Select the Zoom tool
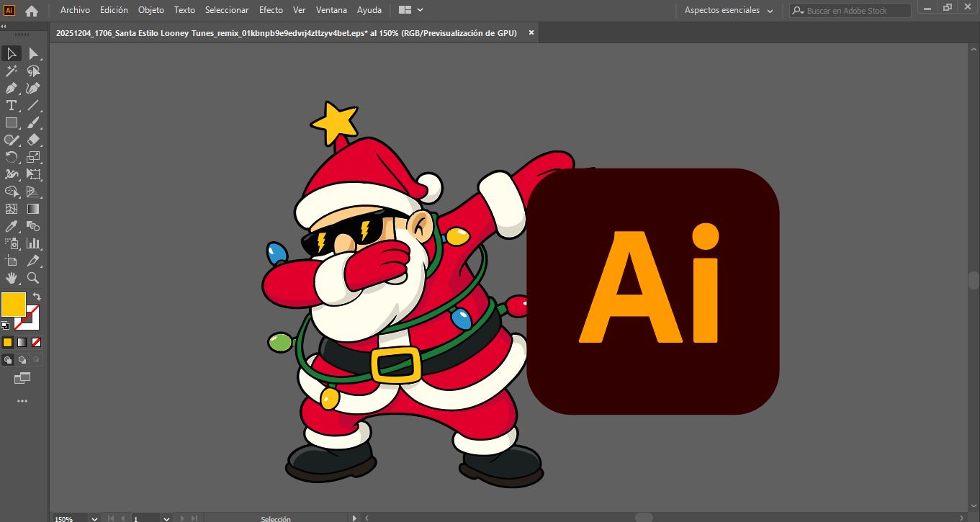Screen dimensions: 980x522 click(x=33, y=279)
